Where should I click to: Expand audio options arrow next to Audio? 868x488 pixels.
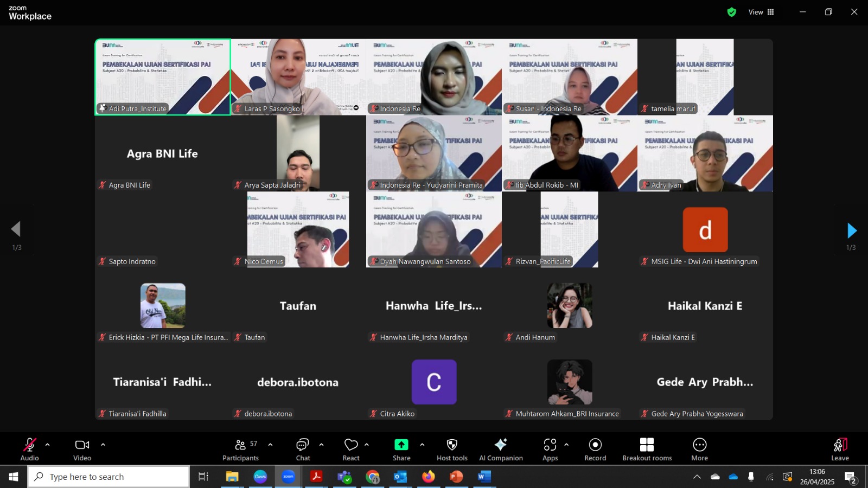[x=48, y=445]
